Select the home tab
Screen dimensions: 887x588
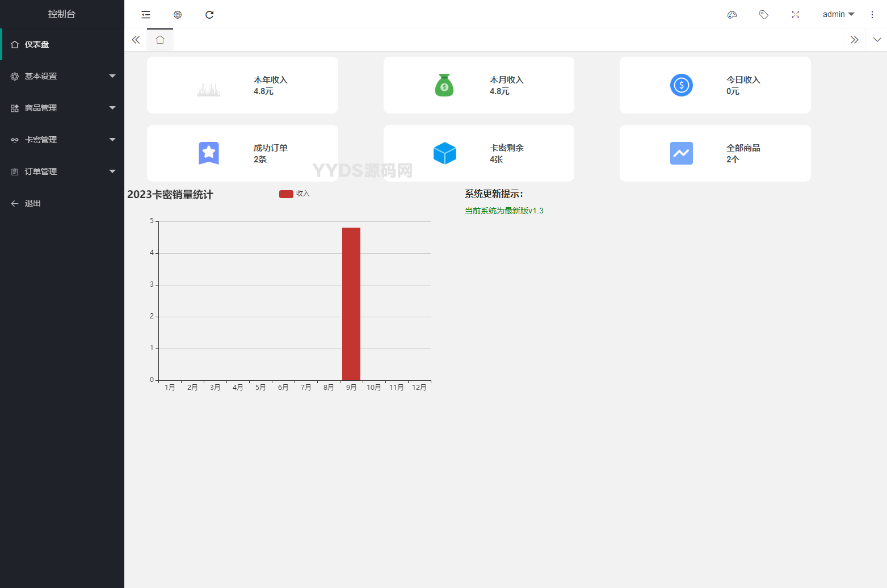pyautogui.click(x=160, y=40)
